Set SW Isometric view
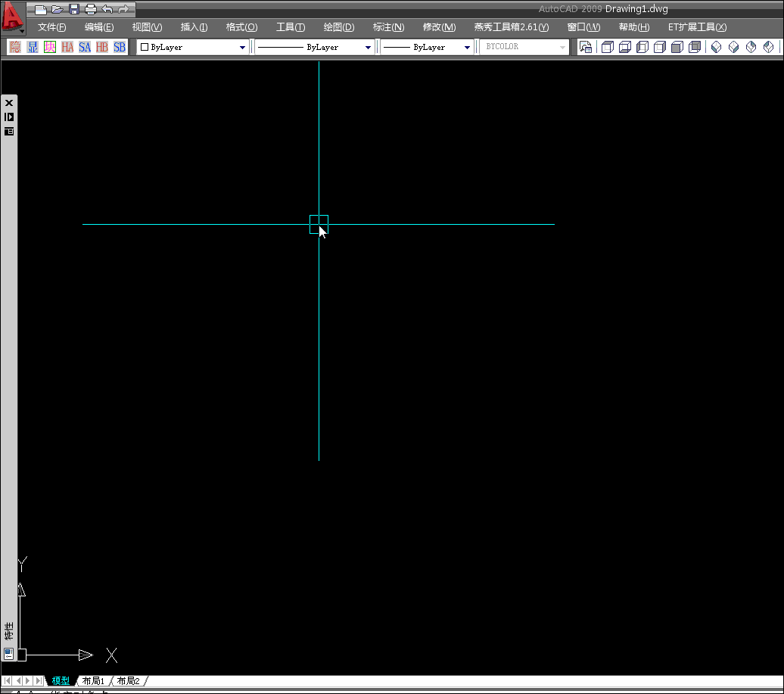Screen dimensions: 784x694 pos(716,47)
